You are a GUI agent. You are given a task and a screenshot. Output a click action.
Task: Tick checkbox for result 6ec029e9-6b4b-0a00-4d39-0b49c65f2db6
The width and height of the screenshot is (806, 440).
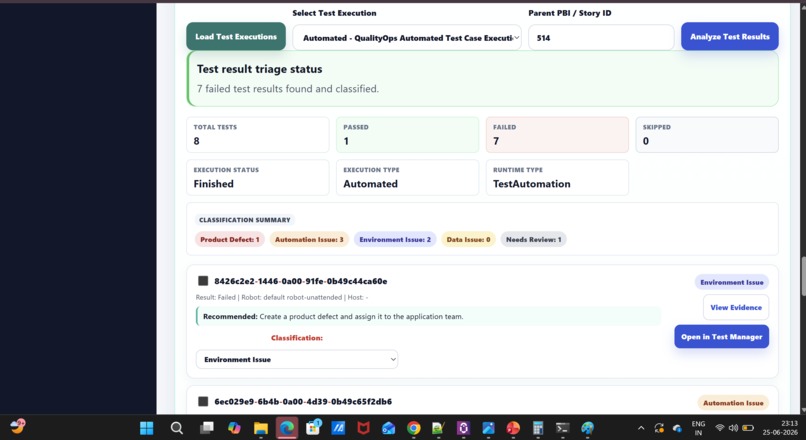[203, 401]
